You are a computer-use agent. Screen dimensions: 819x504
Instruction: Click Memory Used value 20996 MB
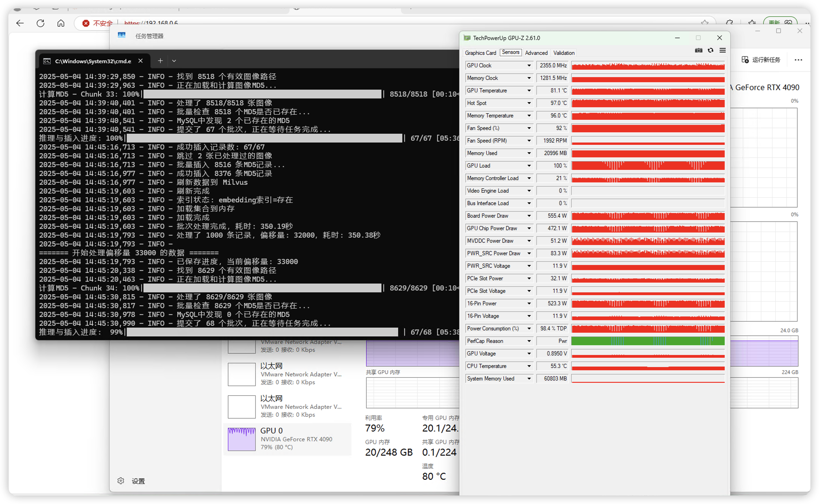click(552, 153)
